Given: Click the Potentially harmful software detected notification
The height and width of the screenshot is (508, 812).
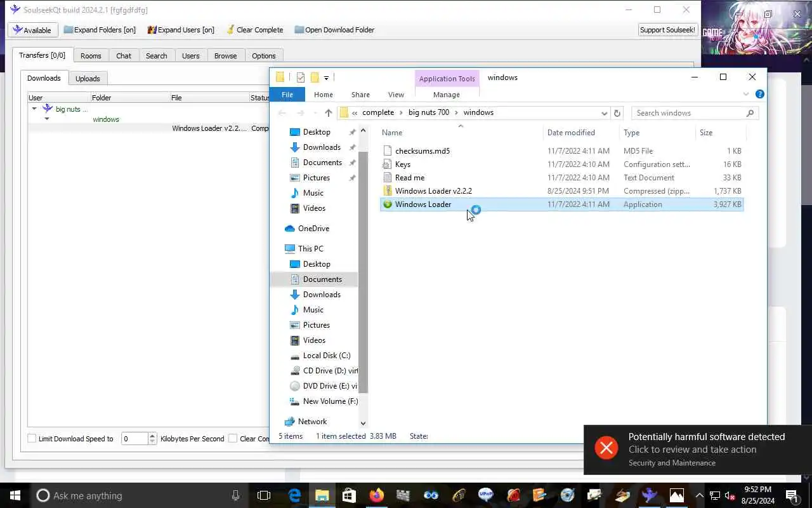Looking at the screenshot, I should [698, 450].
